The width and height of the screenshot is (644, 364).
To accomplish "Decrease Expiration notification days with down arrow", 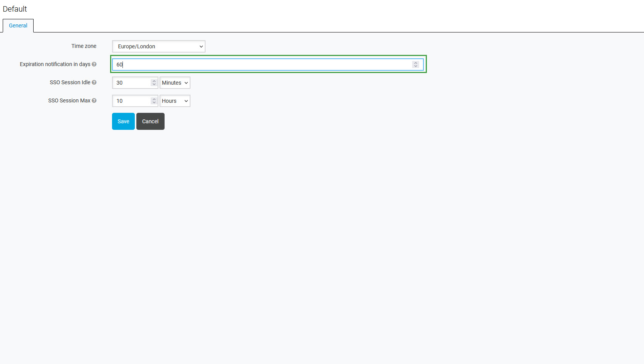I will pyautogui.click(x=416, y=66).
